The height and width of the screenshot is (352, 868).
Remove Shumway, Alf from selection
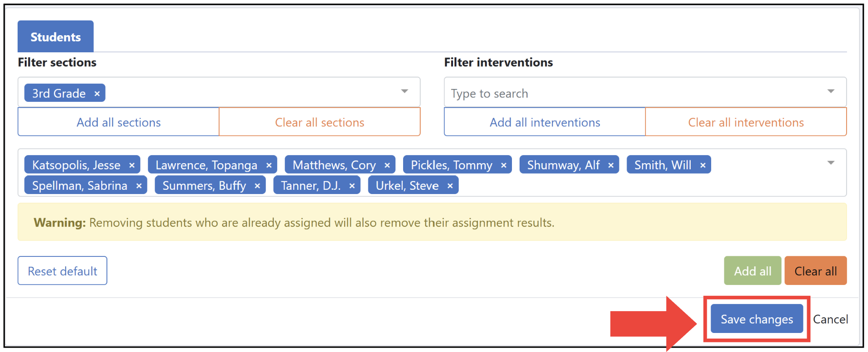pyautogui.click(x=611, y=165)
